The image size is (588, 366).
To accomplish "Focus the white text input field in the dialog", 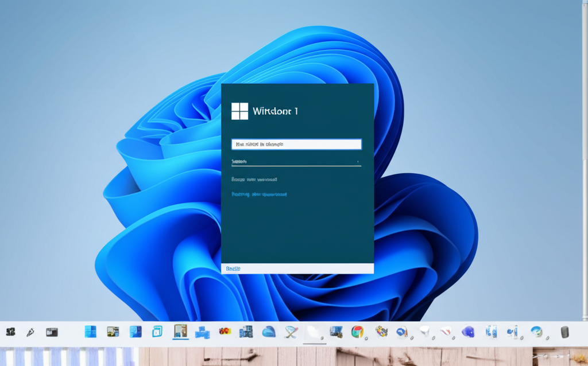I will point(296,144).
